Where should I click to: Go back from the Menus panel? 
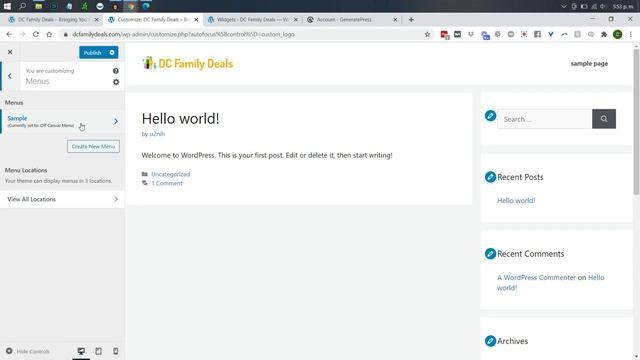(10, 76)
